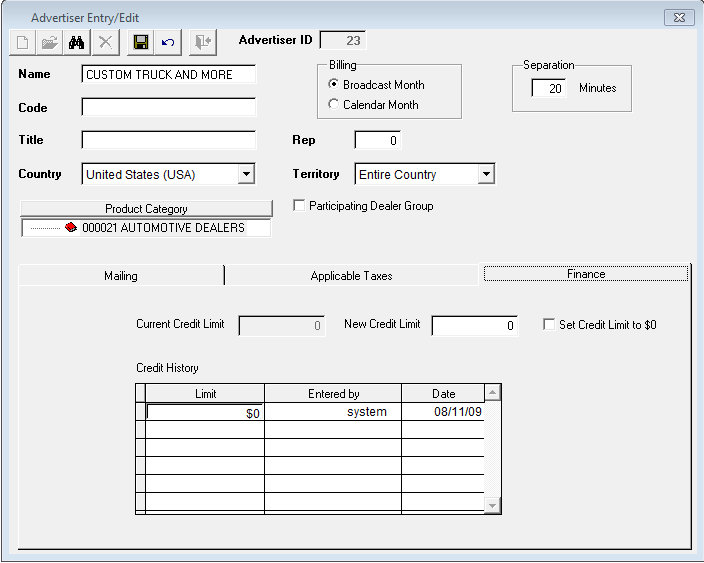The height and width of the screenshot is (563, 704).
Task: Click the Open folder toolbar icon
Action: point(49,42)
